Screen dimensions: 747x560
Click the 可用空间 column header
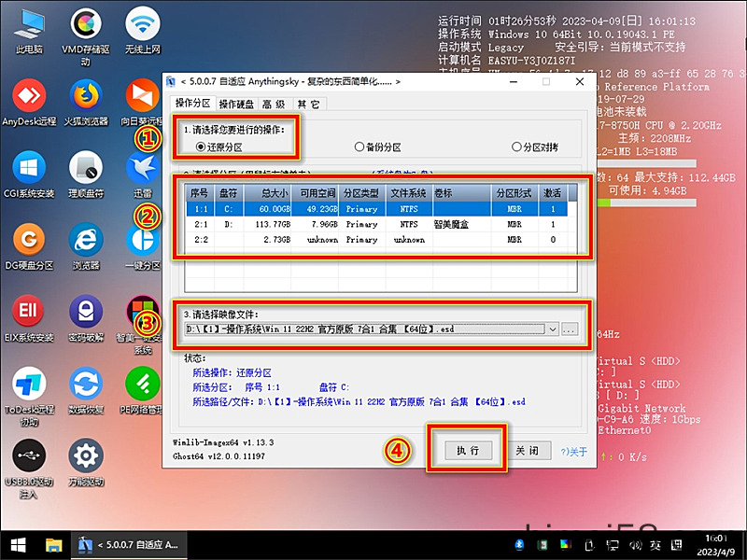click(x=315, y=193)
